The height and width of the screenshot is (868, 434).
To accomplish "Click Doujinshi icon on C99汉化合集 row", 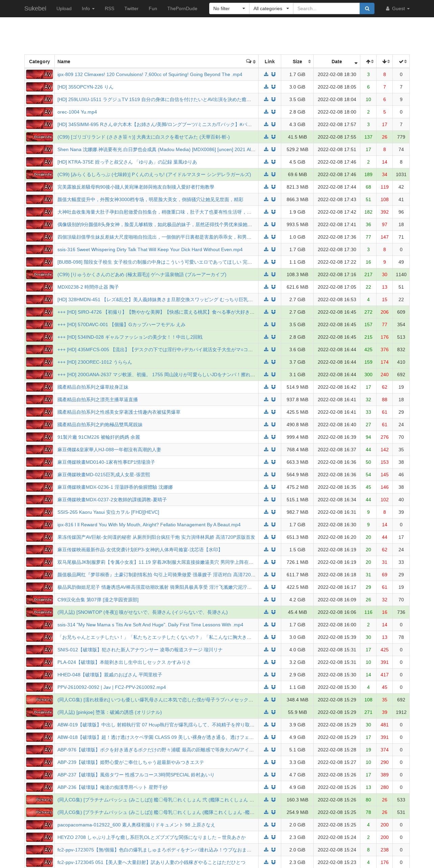I will pyautogui.click(x=40, y=600).
